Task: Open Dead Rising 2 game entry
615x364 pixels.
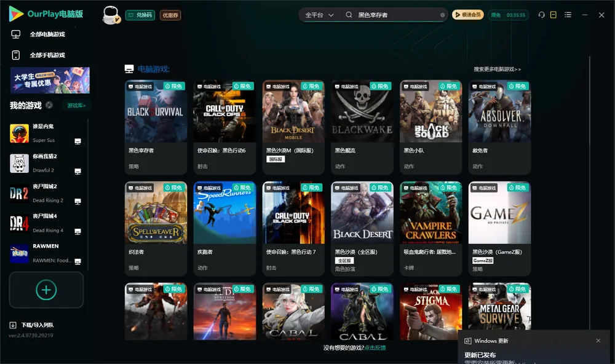Action: (45, 193)
